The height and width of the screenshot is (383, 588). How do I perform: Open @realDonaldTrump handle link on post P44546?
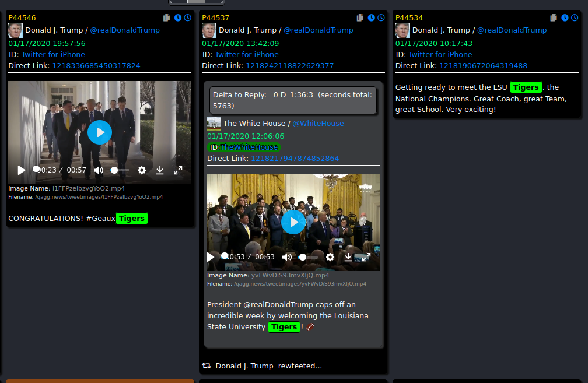[125, 30]
